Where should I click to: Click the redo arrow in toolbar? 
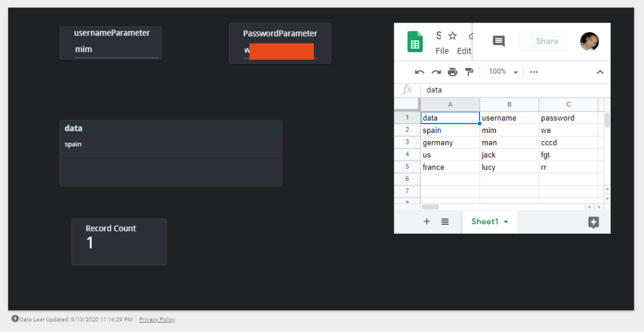[436, 72]
